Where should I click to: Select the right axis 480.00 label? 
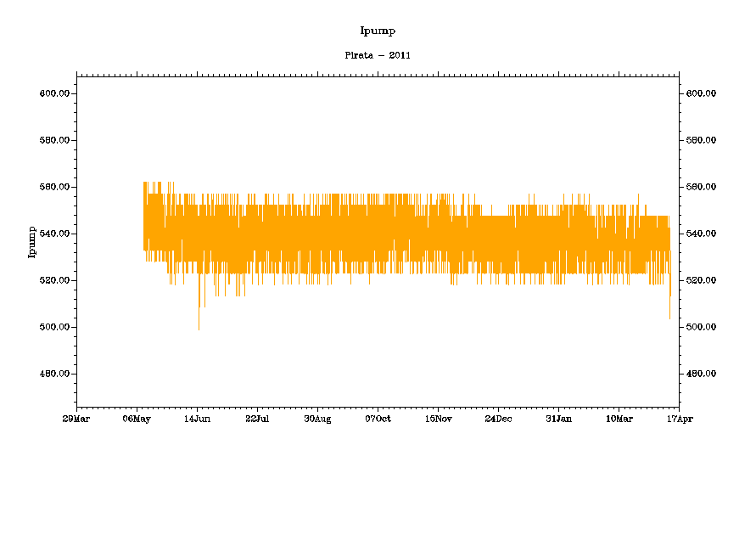[x=701, y=374]
